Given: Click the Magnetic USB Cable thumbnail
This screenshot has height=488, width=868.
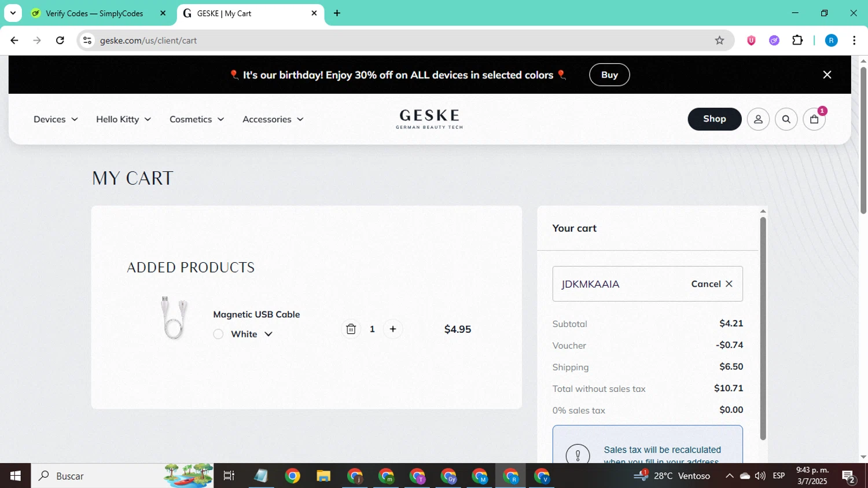Looking at the screenshot, I should (x=174, y=318).
